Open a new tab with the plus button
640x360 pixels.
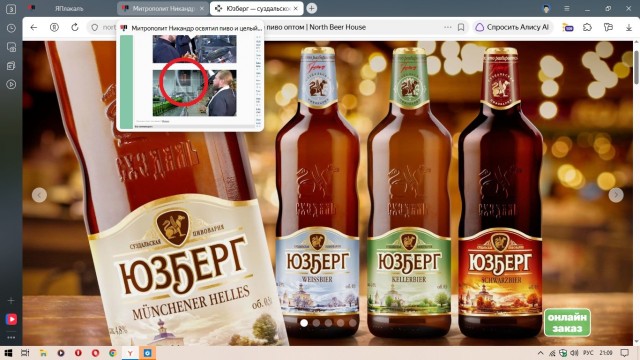coord(311,8)
